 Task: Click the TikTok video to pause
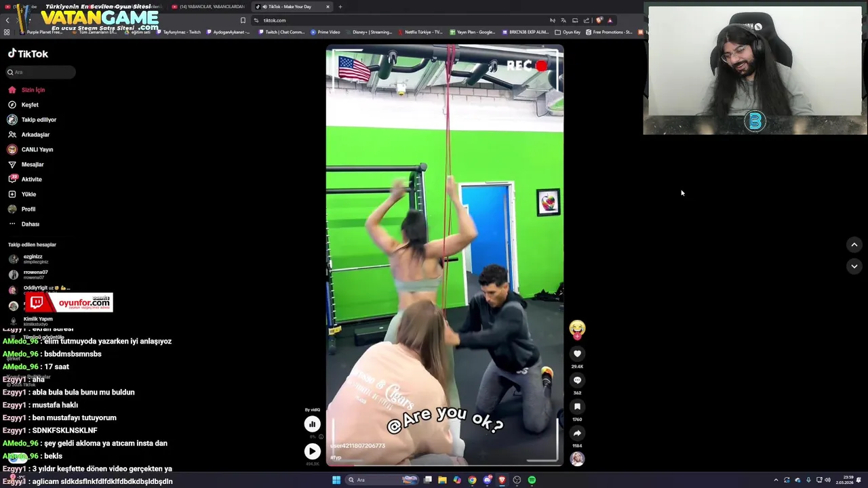tap(445, 255)
